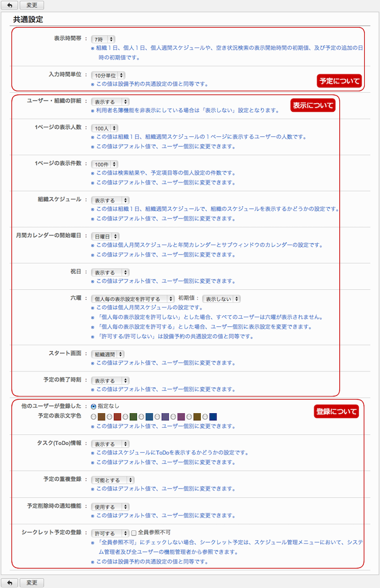This screenshot has height=588, width=380.
Task: Click the bottom 変更 button
Action: pyautogui.click(x=31, y=583)
